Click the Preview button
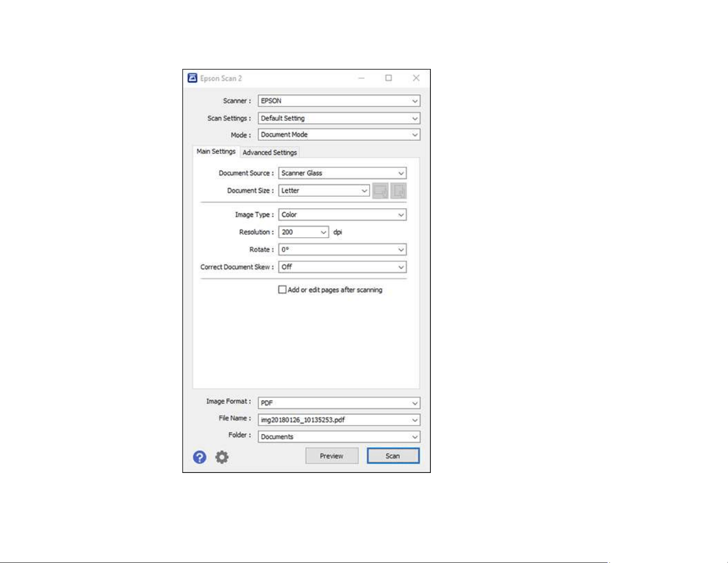 click(332, 456)
